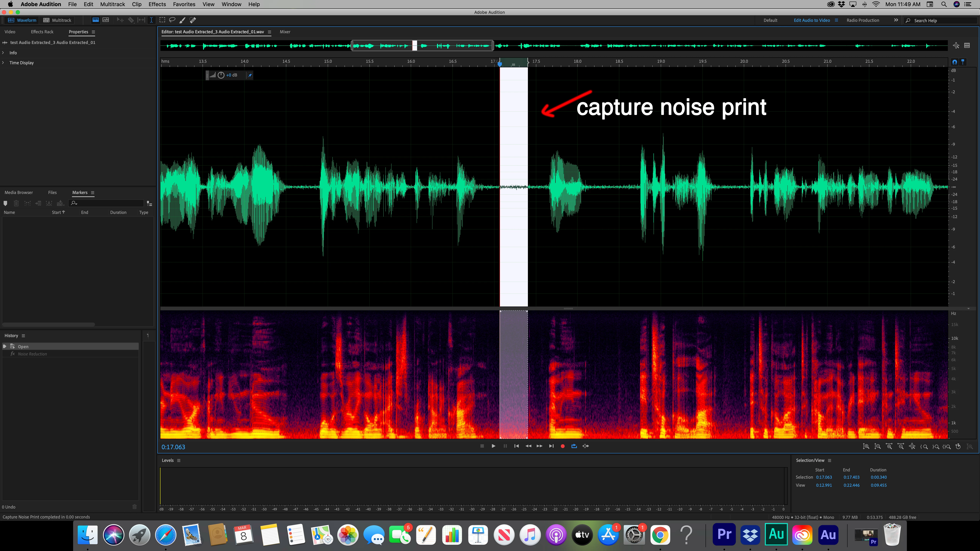The width and height of the screenshot is (980, 551).
Task: Toggle Loop Playback button
Action: coord(574,446)
